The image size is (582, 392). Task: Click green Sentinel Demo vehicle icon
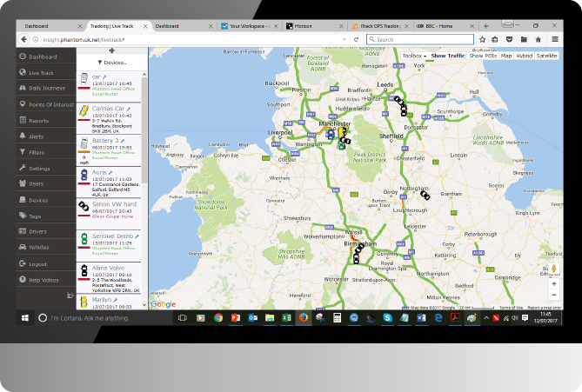(x=84, y=238)
